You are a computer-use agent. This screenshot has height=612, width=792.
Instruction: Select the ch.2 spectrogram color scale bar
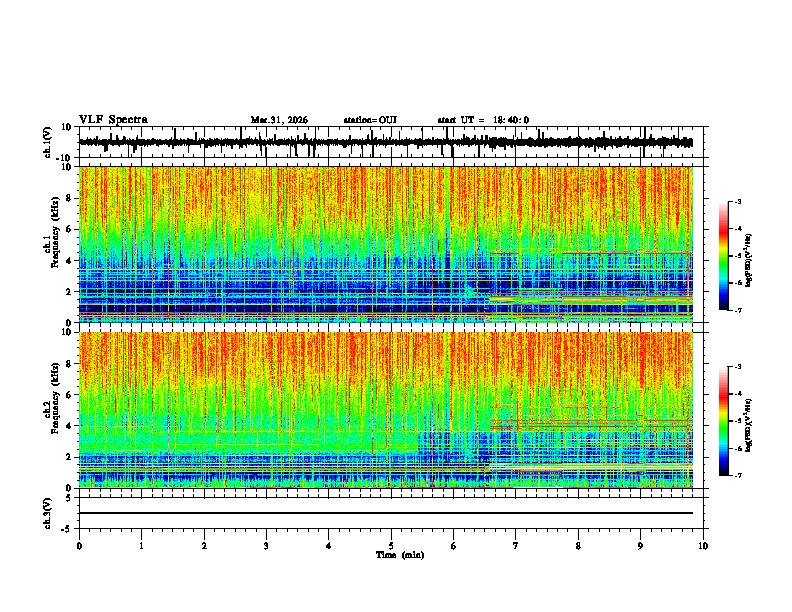coord(724,421)
